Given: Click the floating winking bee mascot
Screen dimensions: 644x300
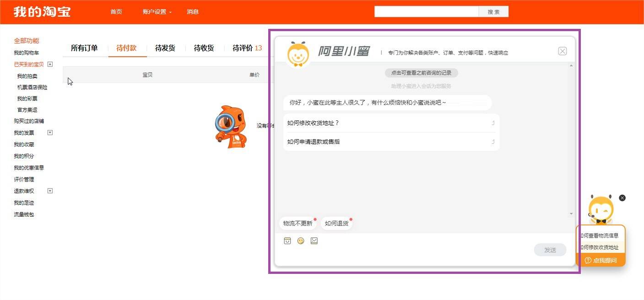Looking at the screenshot, I should click(x=601, y=210).
